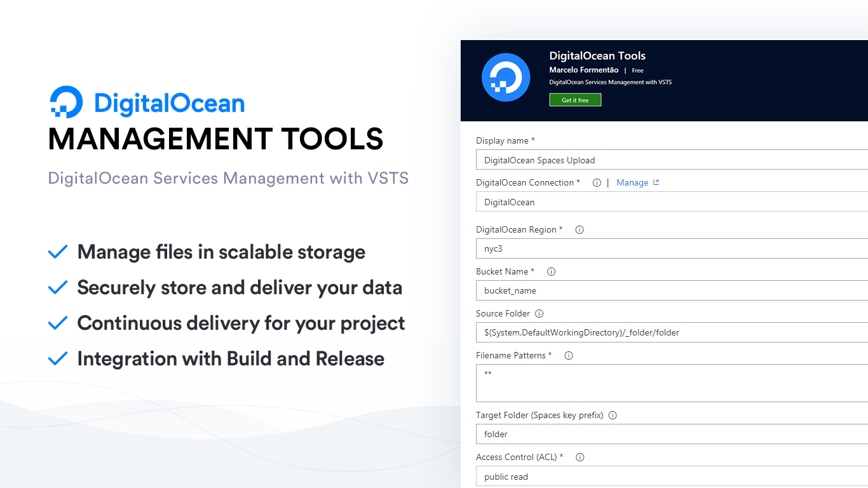This screenshot has width=868, height=488.
Task: Click info icon beside Target Folder label
Action: (613, 416)
